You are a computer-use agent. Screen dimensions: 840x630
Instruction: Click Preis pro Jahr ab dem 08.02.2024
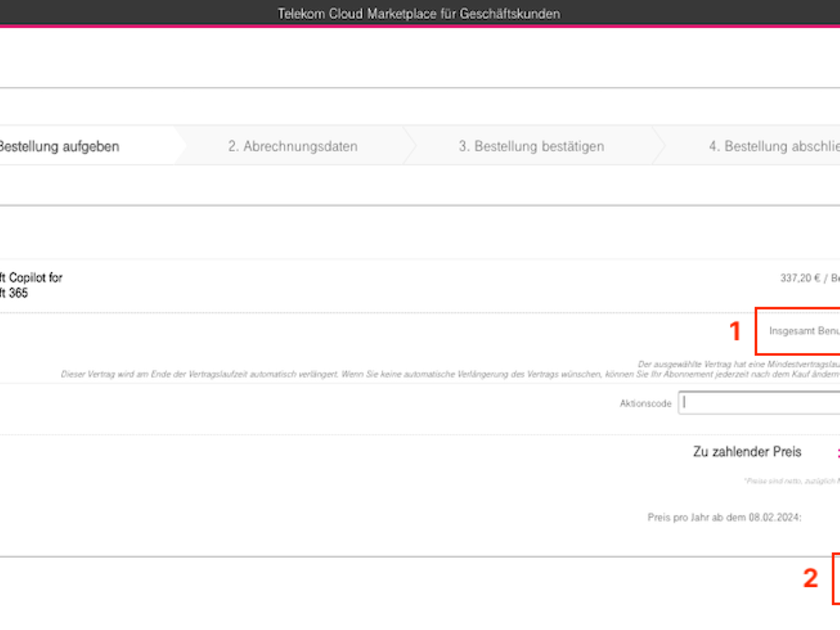click(724, 518)
